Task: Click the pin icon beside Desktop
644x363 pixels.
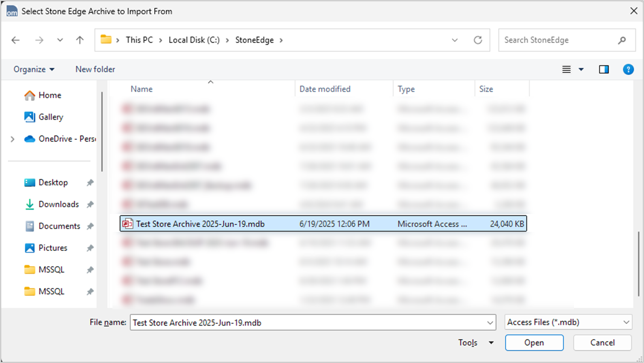Action: (90, 183)
